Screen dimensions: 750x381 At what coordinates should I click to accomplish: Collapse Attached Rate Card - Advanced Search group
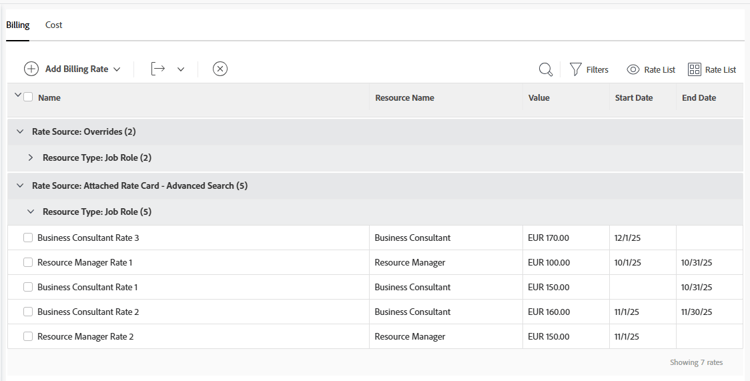click(x=20, y=185)
